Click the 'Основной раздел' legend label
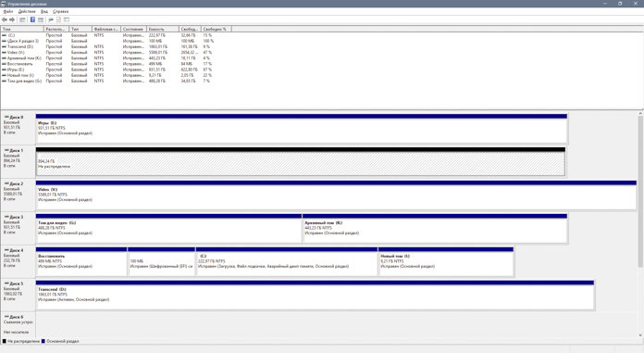This screenshot has width=644, height=353. coord(62,342)
